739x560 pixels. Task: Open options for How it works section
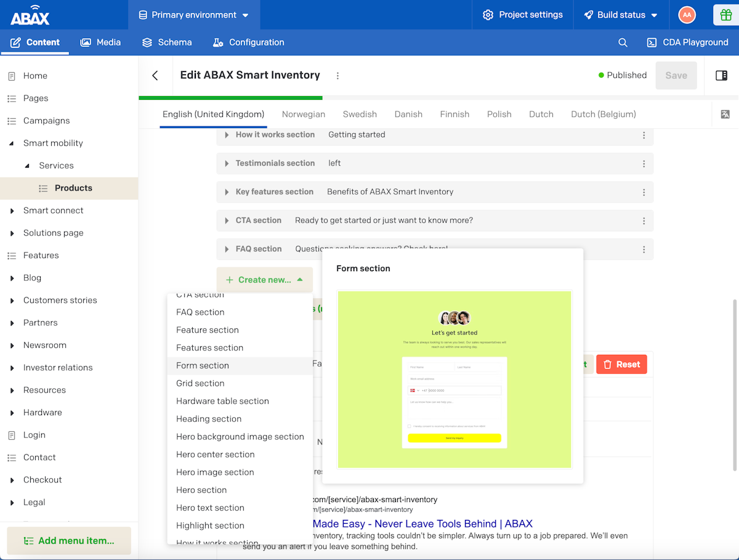(644, 135)
